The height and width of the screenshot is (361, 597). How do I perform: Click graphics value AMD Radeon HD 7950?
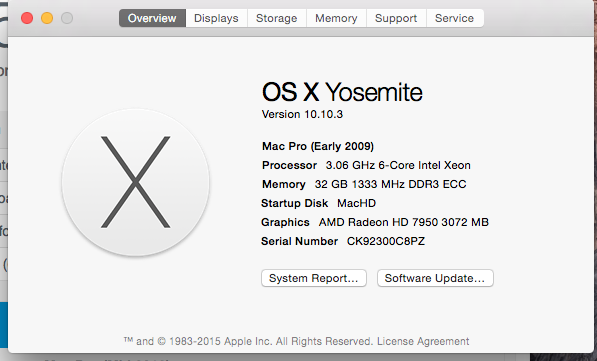(x=404, y=222)
